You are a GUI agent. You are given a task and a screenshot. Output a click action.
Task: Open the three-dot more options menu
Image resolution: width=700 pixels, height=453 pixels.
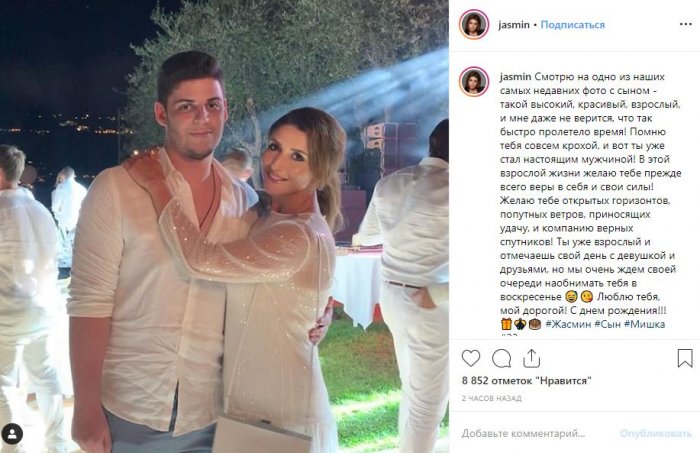click(x=686, y=24)
